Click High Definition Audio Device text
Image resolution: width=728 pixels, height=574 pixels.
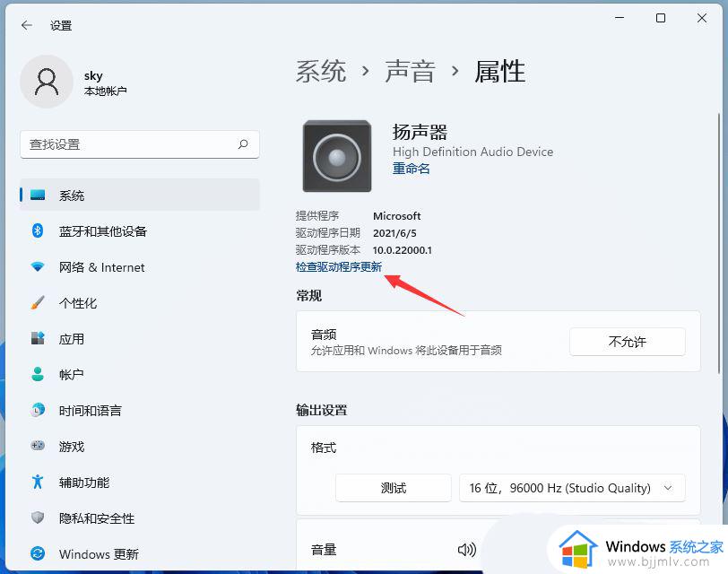[472, 152]
